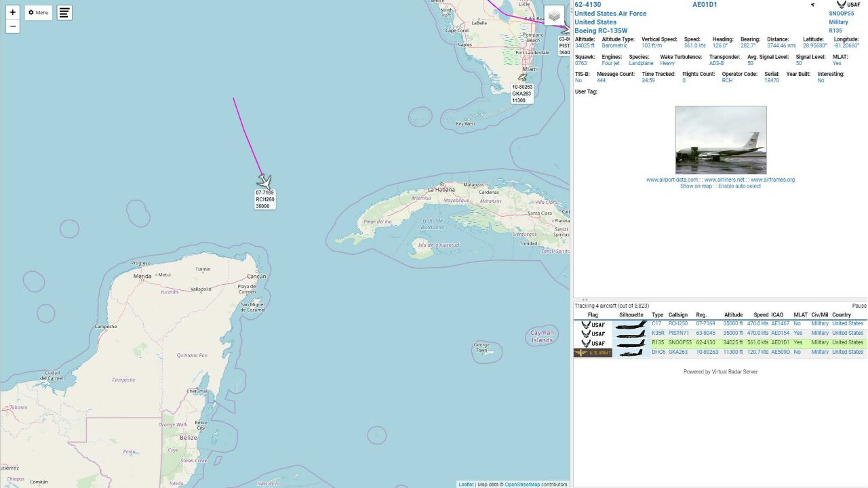Click K35R silhouette in PISTN71 row
The width and height of the screenshot is (868, 488).
[x=631, y=334]
